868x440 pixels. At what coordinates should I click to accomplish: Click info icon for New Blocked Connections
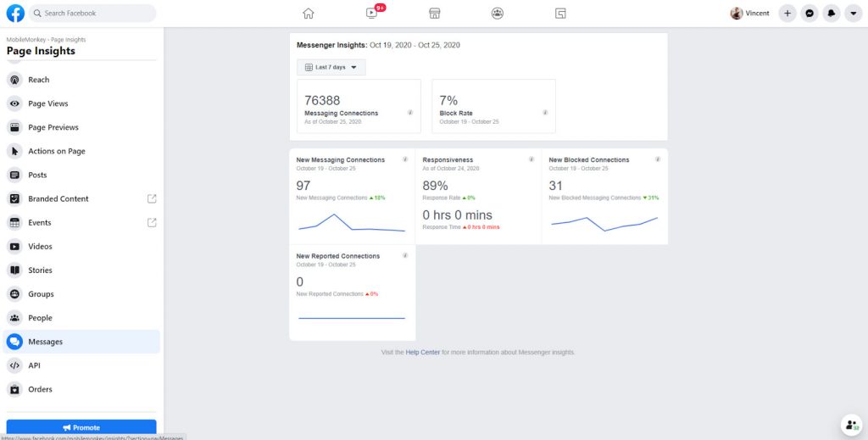tap(658, 159)
